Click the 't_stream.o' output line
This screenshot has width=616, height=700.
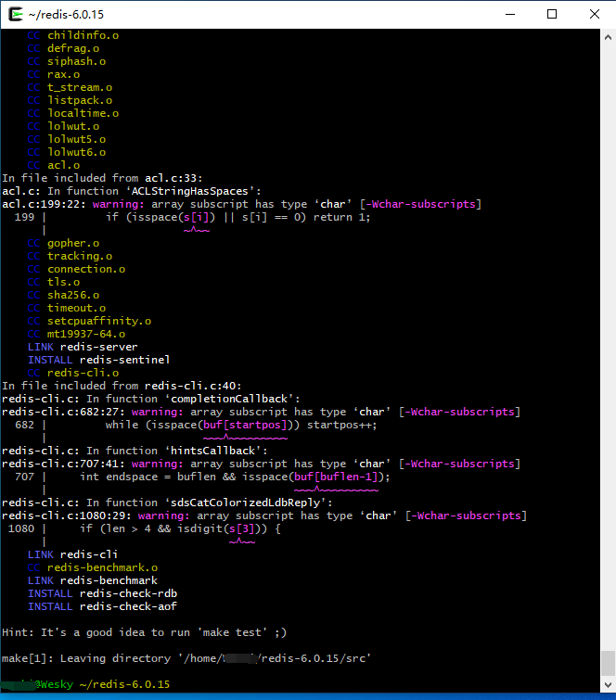click(70, 87)
